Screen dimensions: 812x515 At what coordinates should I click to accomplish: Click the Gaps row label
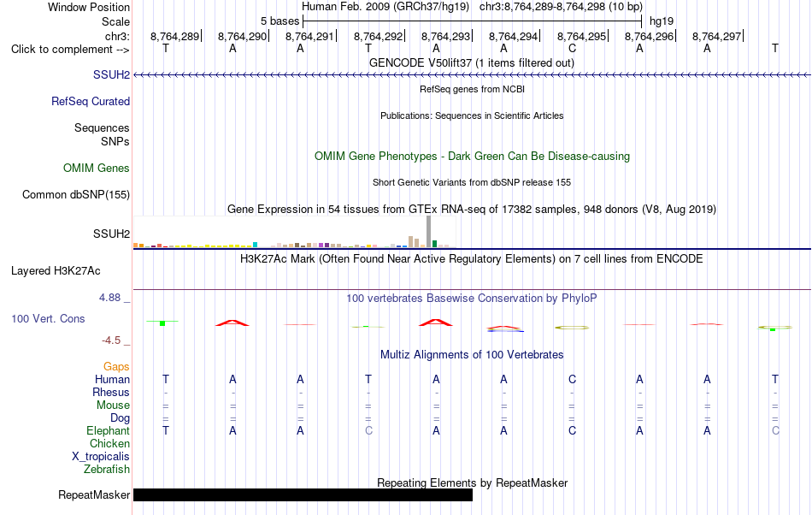click(x=116, y=367)
